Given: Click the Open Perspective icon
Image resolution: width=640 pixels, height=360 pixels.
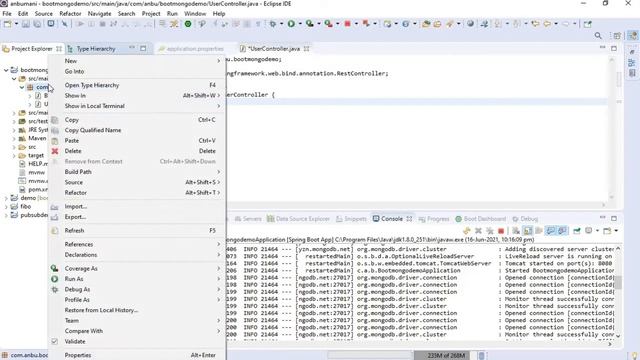Looking at the screenshot, I should point(617,36).
